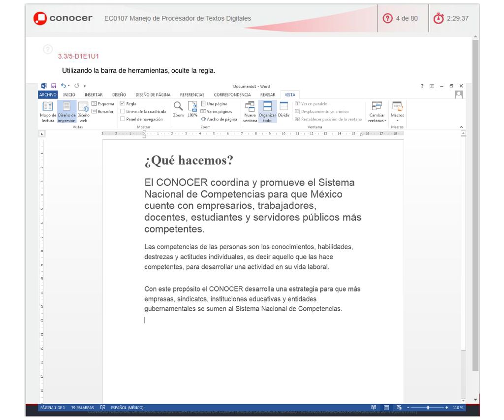
Task: Choose Una página zoom option
Action: (x=214, y=103)
